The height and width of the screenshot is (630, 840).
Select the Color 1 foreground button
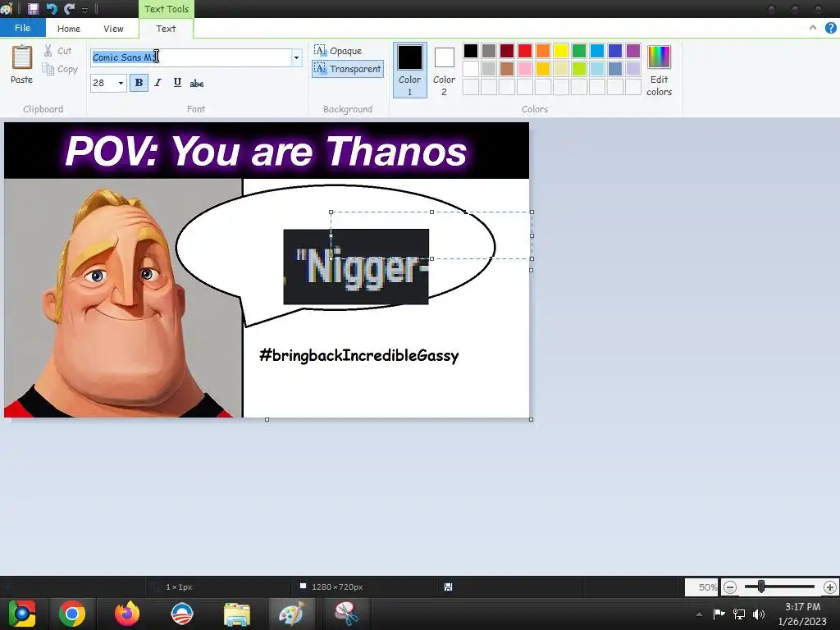click(x=410, y=71)
